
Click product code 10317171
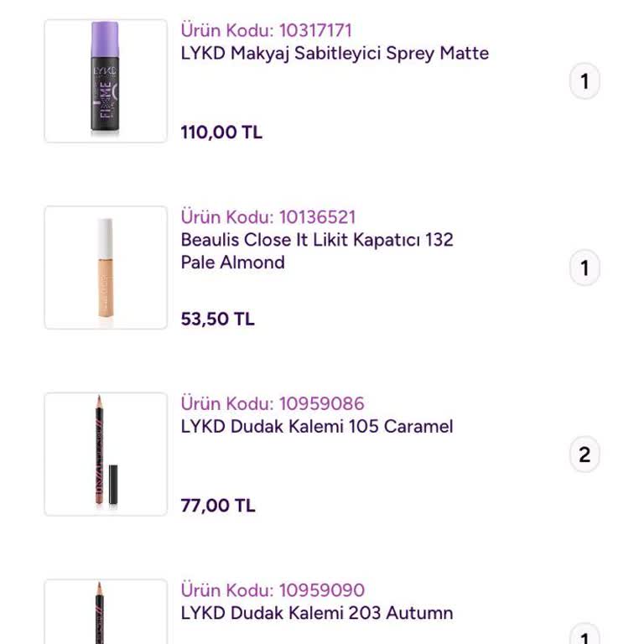267,30
